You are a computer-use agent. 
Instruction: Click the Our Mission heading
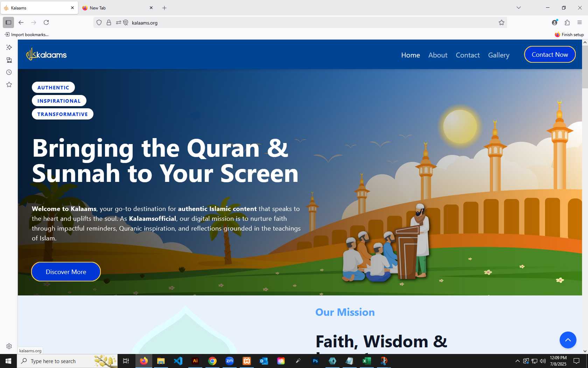[345, 312]
